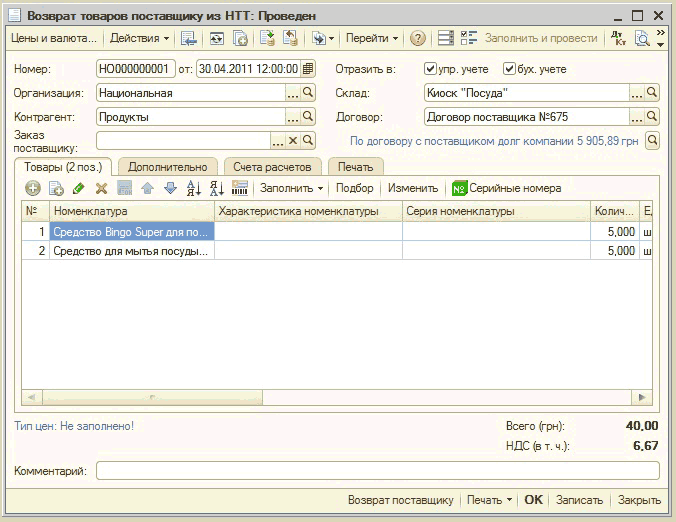Screen dimensions: 676x522
Task: Expand the Печать dropdown at the bottom
Action: click(x=489, y=500)
